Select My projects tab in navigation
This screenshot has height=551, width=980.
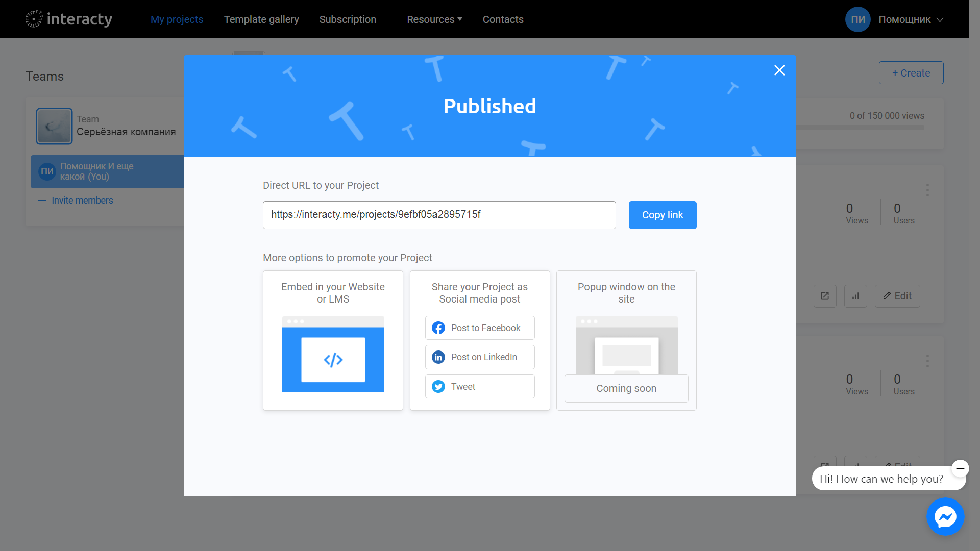point(176,19)
